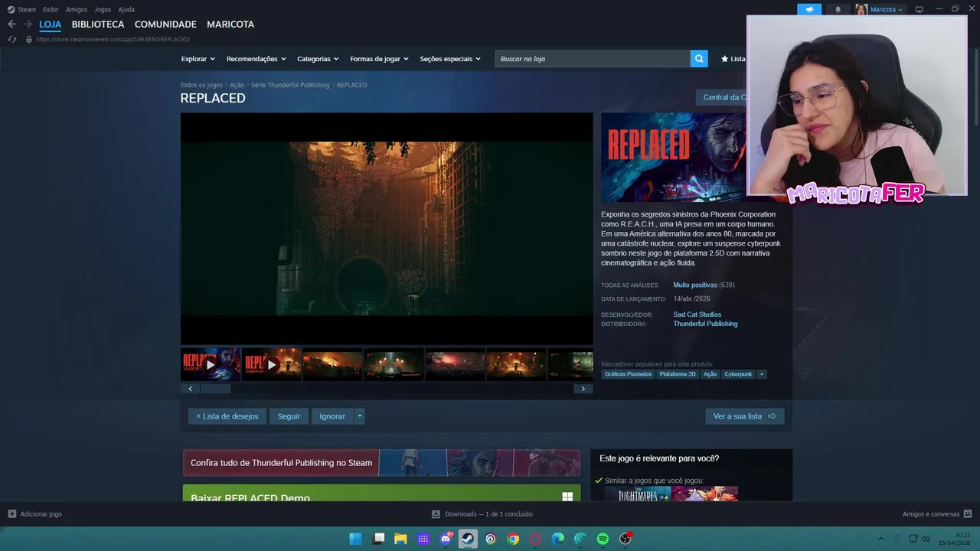Click the main trailer video player
The height and width of the screenshot is (551, 980).
[x=387, y=229]
